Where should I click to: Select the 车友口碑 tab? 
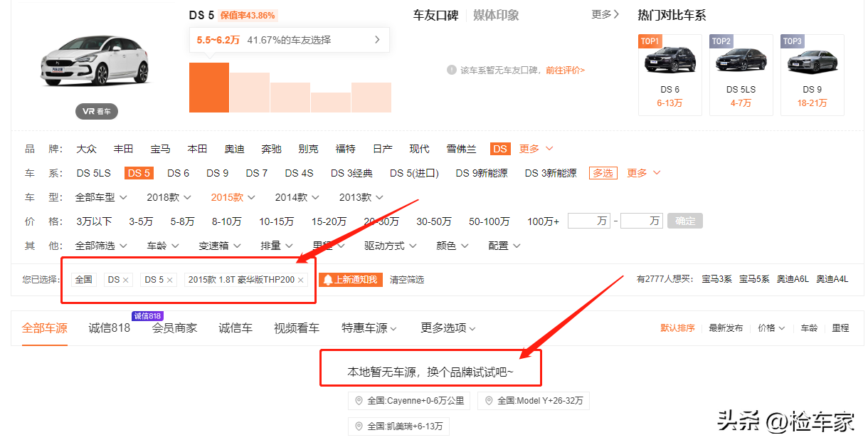(435, 15)
